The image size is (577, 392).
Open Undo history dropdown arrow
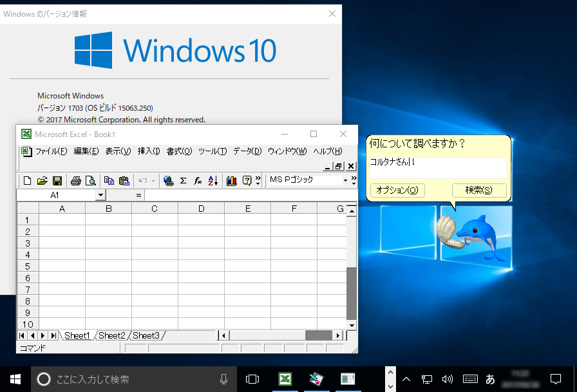pyautogui.click(x=153, y=181)
